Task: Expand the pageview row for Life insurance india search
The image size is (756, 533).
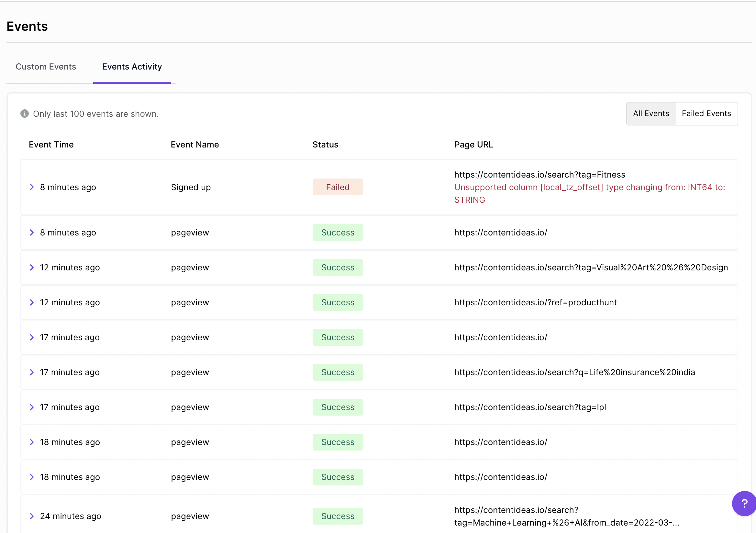Action: coord(32,372)
